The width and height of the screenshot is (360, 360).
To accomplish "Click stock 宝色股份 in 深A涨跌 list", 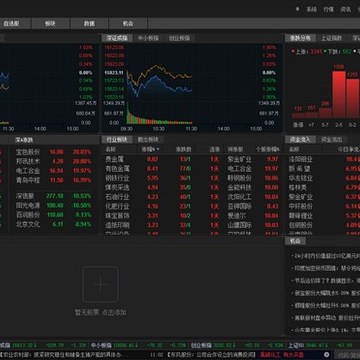I will 28,152.
